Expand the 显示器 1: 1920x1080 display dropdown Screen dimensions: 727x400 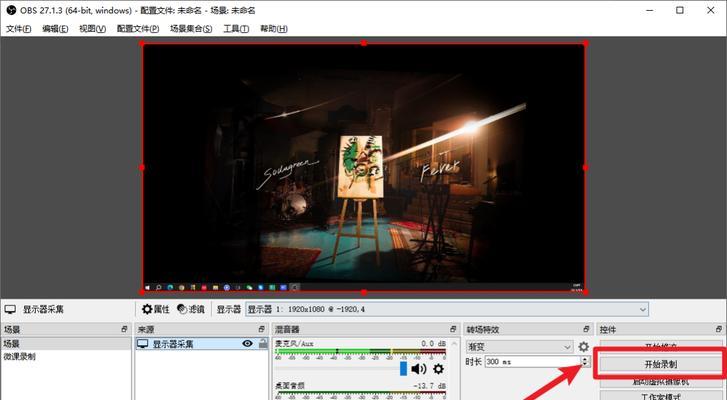pos(447,309)
